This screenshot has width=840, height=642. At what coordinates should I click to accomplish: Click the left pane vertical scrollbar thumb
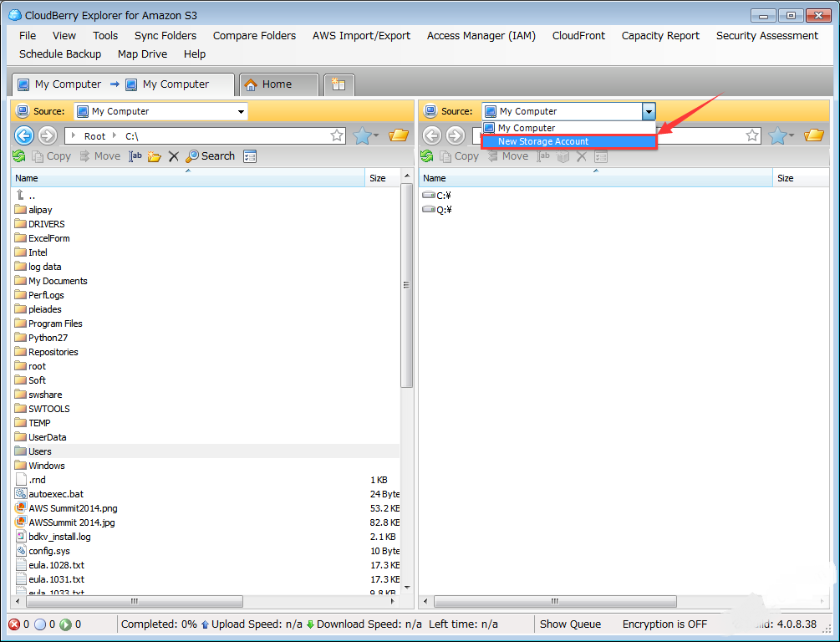coord(406,284)
